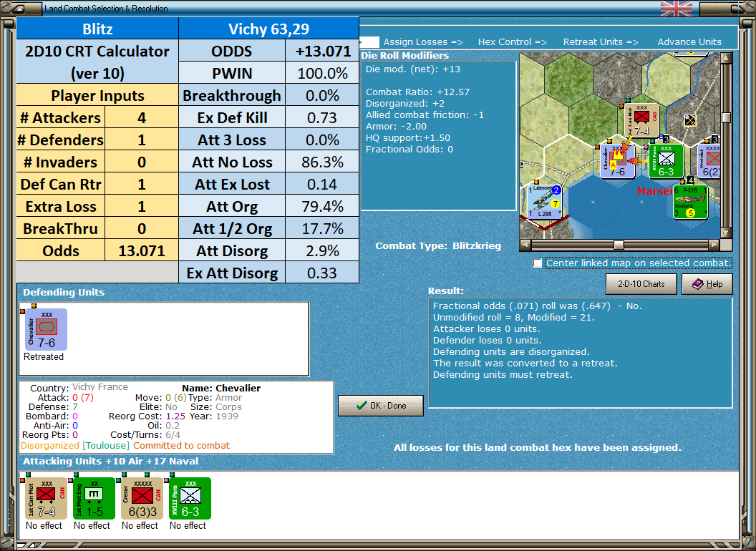The image size is (756, 551).
Task: Open the Assign Losses tab
Action: (423, 42)
